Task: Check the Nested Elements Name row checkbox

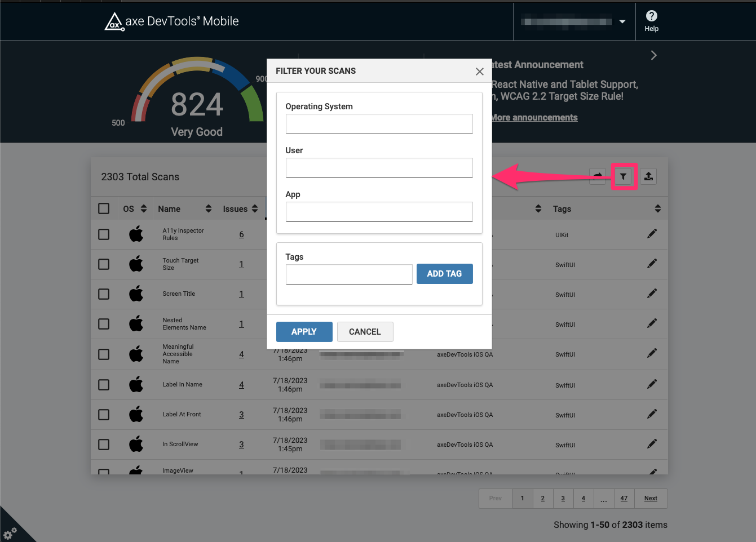Action: coord(104,323)
